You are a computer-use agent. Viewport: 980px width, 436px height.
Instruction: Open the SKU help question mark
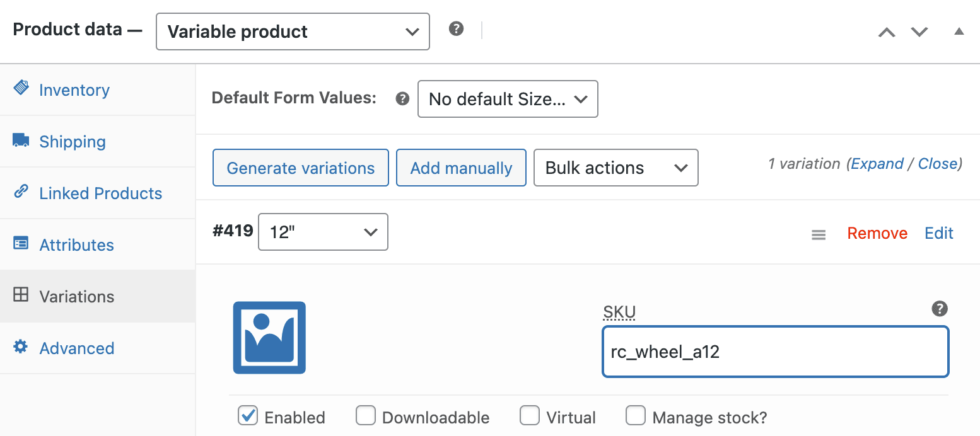click(x=939, y=309)
